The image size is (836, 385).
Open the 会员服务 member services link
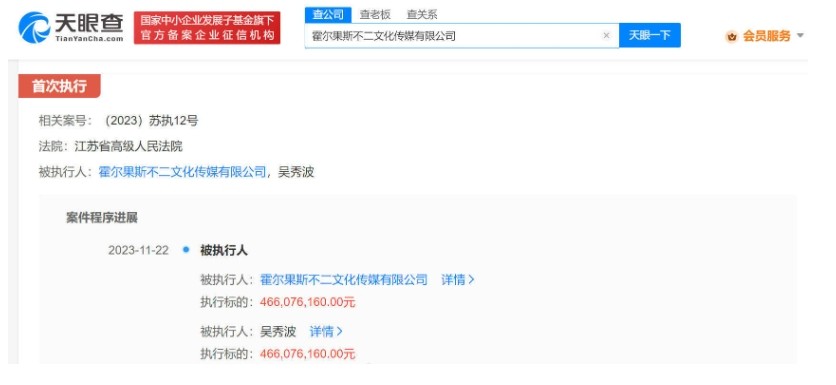coord(767,36)
